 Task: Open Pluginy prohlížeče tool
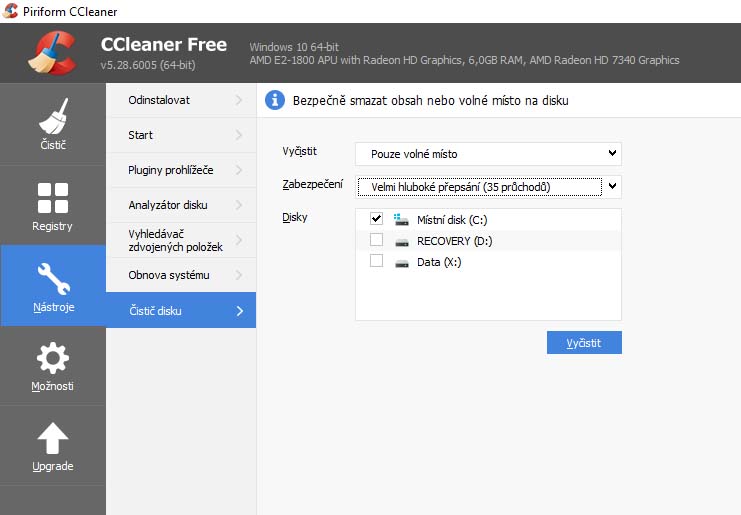click(181, 170)
